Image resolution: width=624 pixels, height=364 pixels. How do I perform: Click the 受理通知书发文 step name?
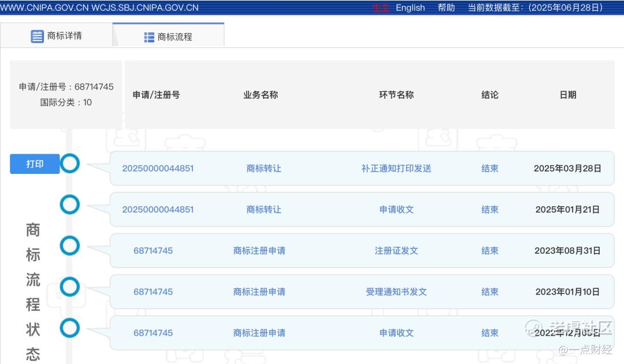[396, 292]
